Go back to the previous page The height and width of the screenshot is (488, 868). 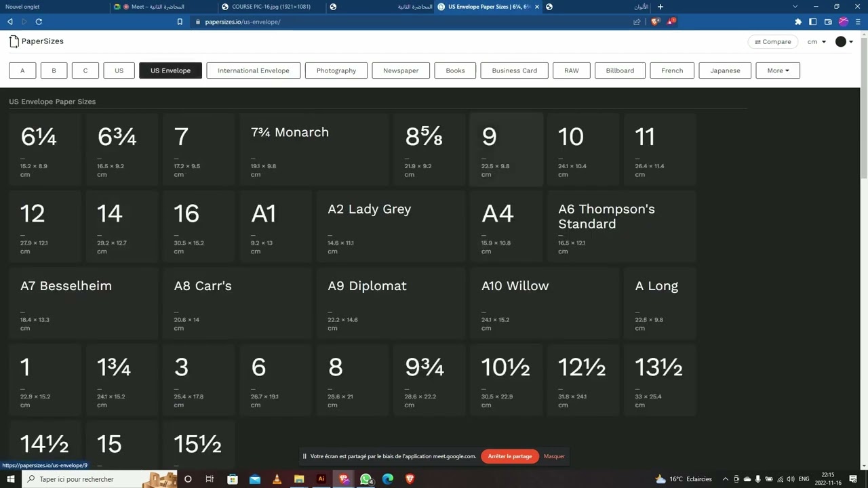[x=10, y=22]
